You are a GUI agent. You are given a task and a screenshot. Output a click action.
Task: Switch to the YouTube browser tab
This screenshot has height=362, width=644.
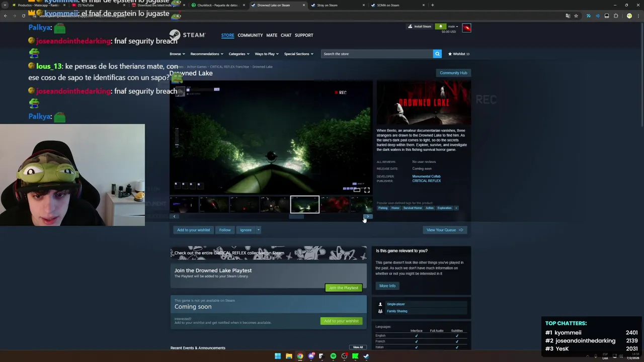pyautogui.click(x=99, y=5)
